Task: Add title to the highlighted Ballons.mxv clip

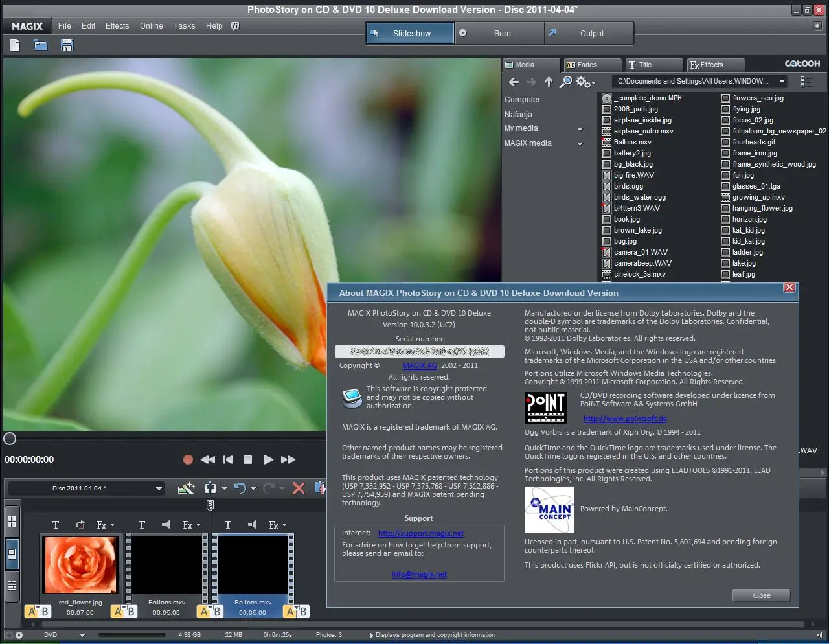Action: coord(228,525)
